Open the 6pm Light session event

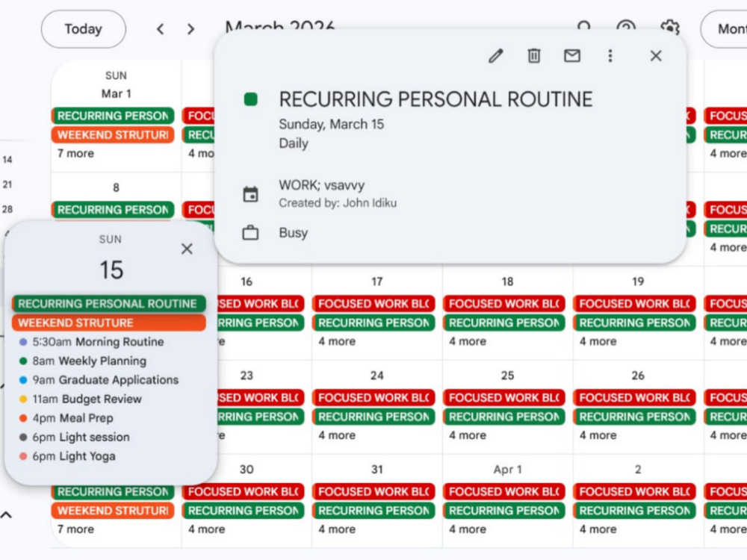(x=74, y=437)
